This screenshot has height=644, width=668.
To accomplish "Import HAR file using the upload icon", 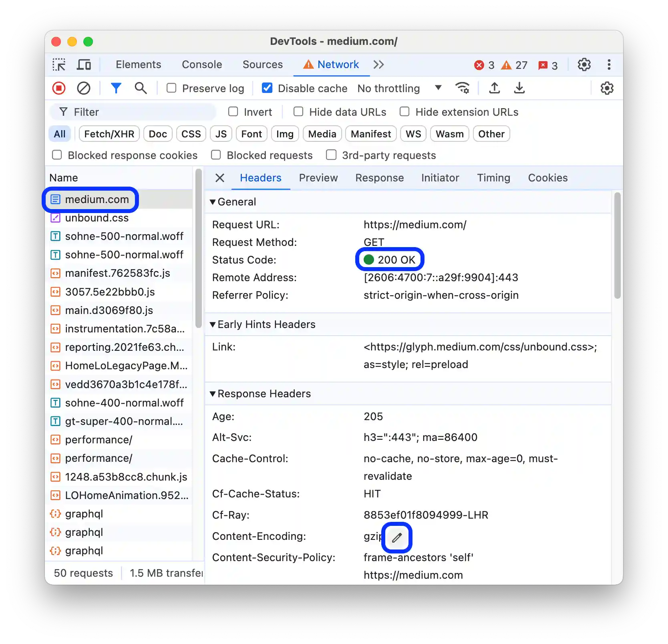I will (495, 88).
